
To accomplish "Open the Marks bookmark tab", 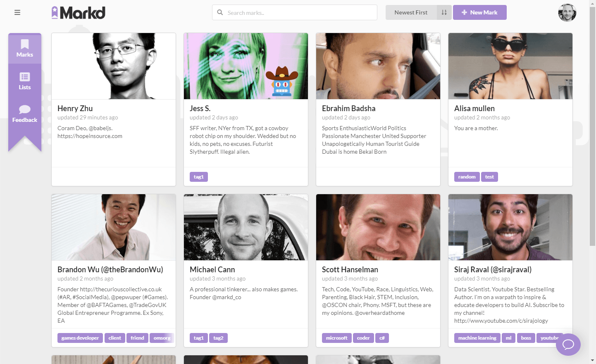I will pos(25,48).
